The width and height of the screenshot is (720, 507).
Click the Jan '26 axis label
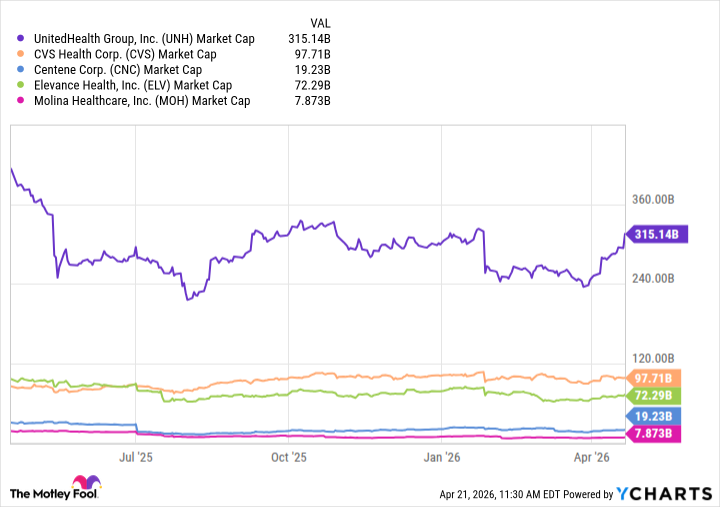[441, 457]
